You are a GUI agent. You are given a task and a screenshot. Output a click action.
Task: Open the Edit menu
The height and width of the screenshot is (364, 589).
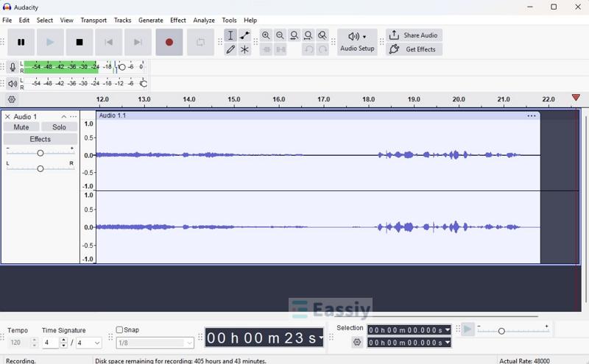coord(24,21)
